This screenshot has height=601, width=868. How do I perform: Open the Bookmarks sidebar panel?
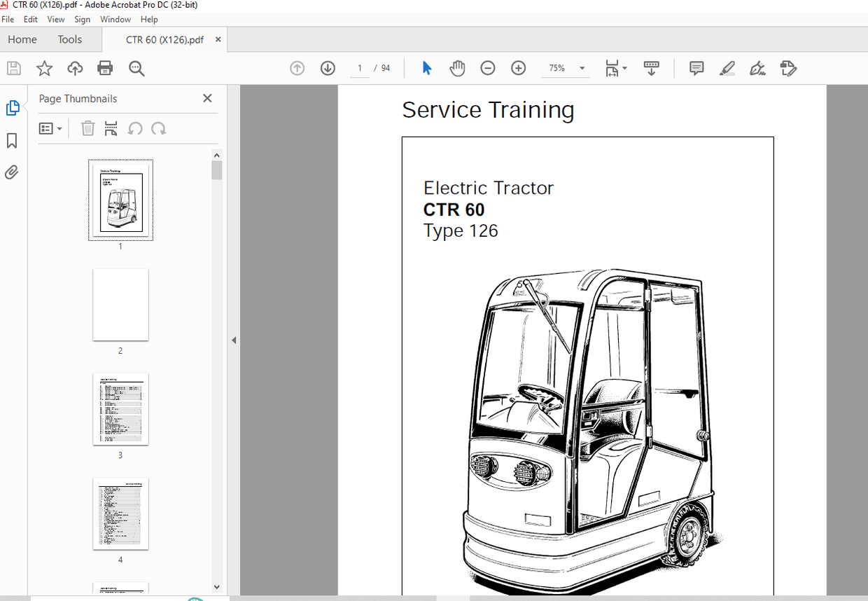(11, 140)
